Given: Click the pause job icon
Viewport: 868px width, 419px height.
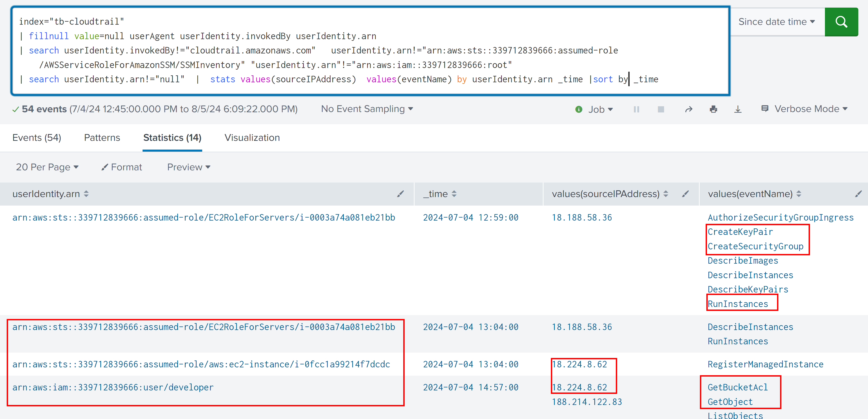Looking at the screenshot, I should click(636, 109).
